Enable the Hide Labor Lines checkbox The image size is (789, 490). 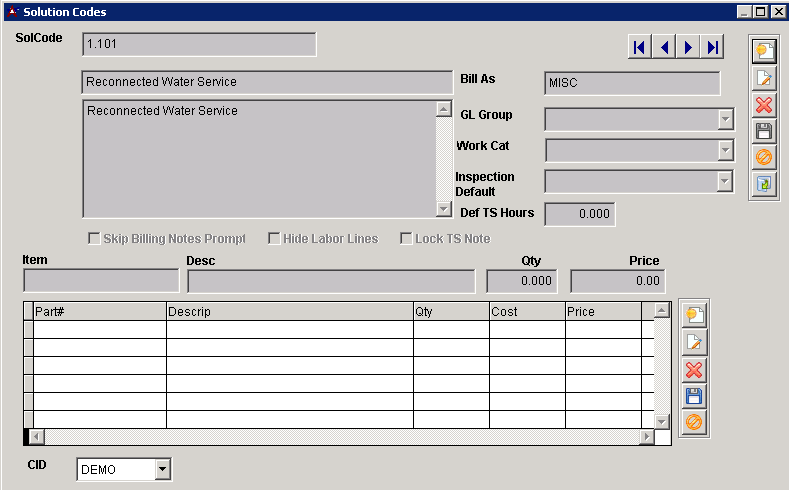274,239
